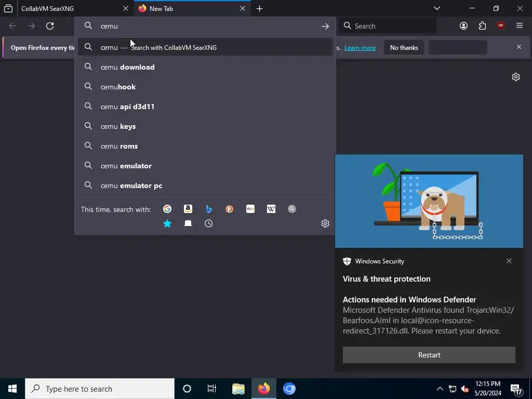The height and width of the screenshot is (399, 532).
Task: Open the Extensions puzzle icon
Action: click(x=482, y=26)
